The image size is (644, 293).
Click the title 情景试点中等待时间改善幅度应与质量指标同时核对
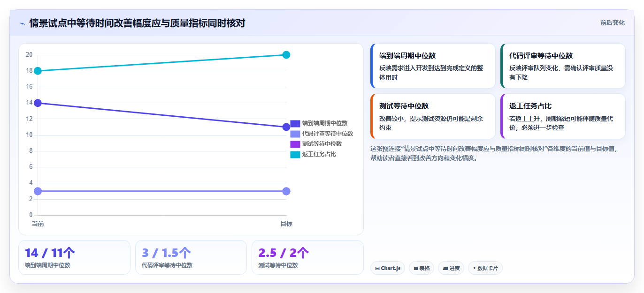pos(137,23)
